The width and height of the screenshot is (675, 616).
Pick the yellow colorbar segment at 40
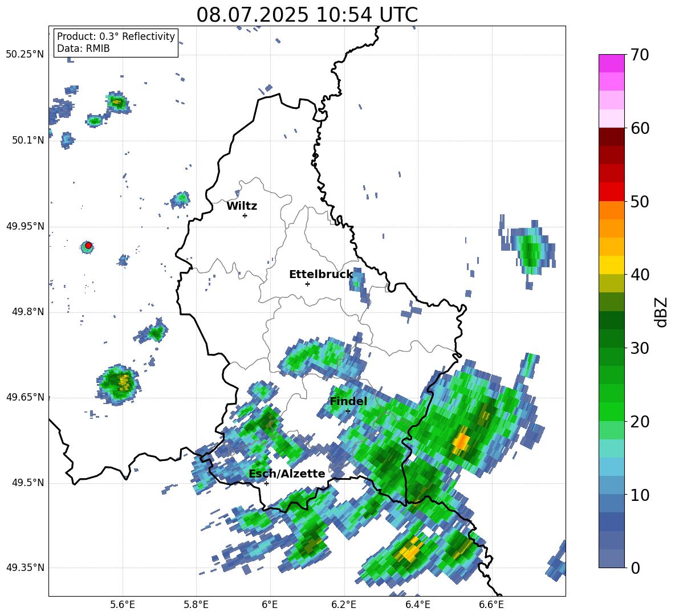(x=611, y=265)
